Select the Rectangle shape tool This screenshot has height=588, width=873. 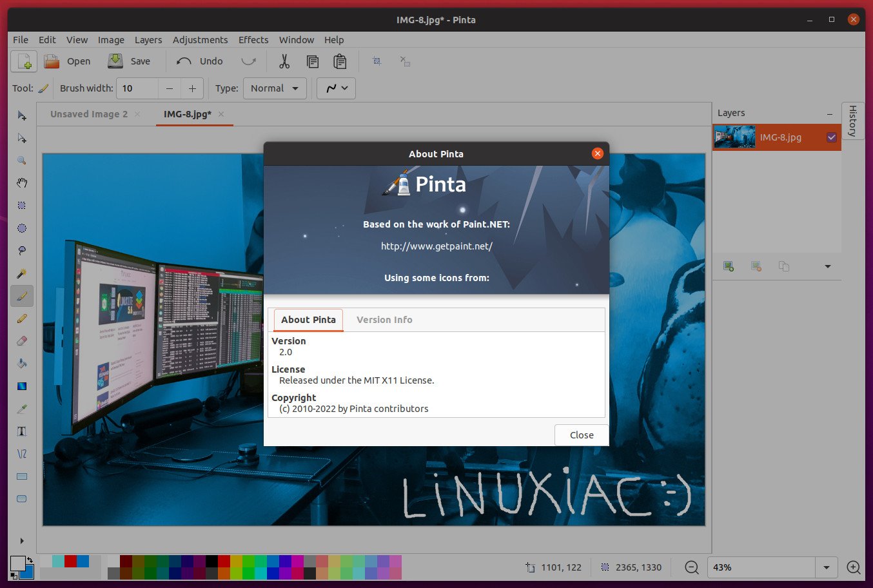click(22, 476)
